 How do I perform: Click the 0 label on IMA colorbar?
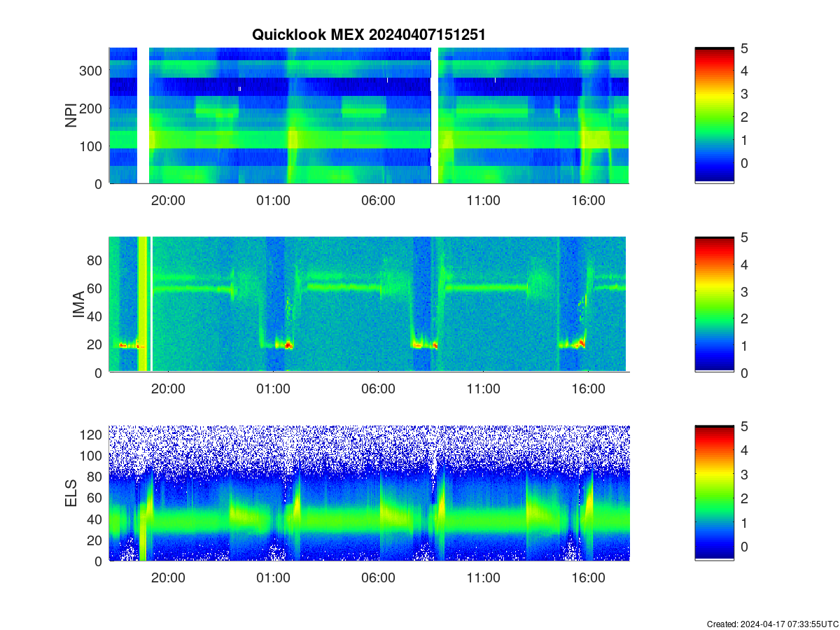[x=744, y=372]
